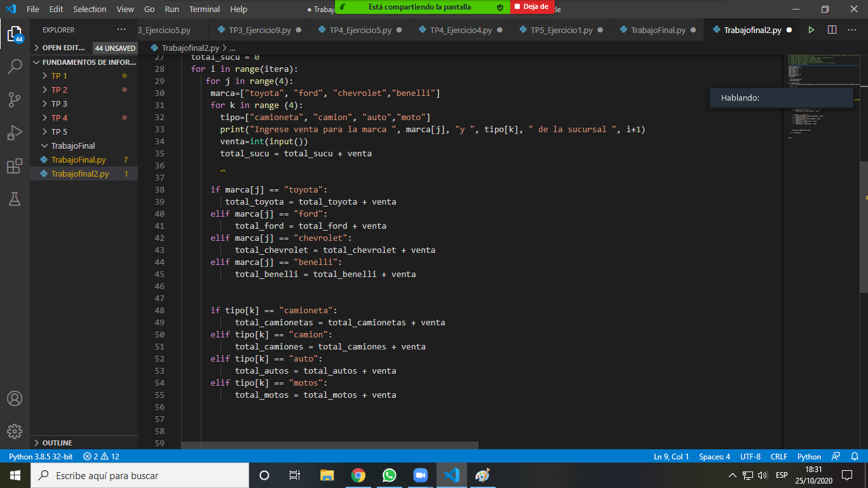The image size is (868, 488).
Task: Open TrabajoFinal.py in the explorer
Action: pyautogui.click(x=84, y=159)
